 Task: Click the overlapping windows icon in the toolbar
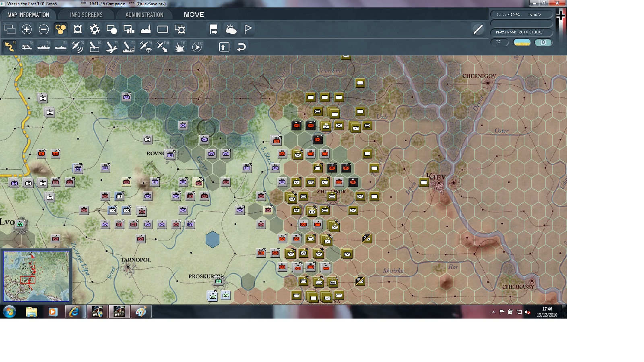coord(10,29)
